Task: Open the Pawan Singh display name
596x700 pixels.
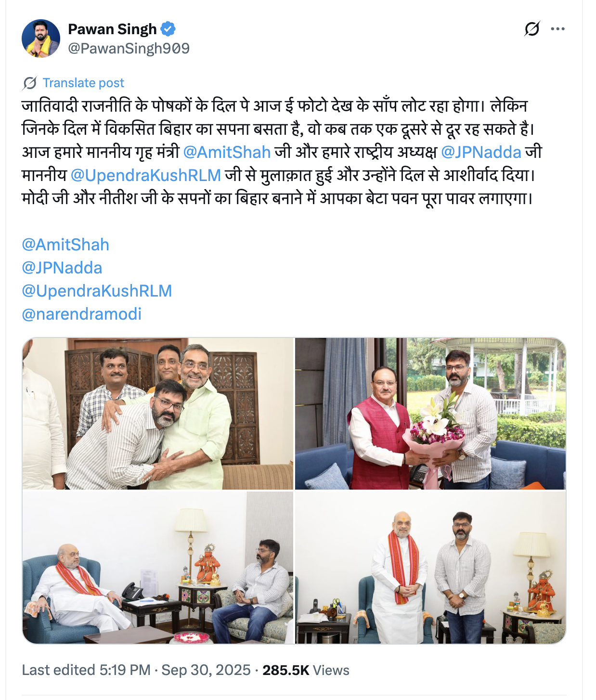Action: tap(112, 29)
